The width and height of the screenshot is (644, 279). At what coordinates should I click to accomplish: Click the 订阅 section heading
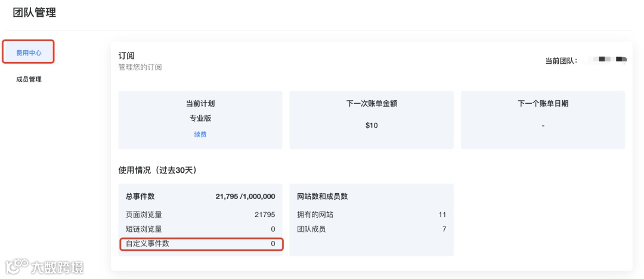tap(126, 55)
